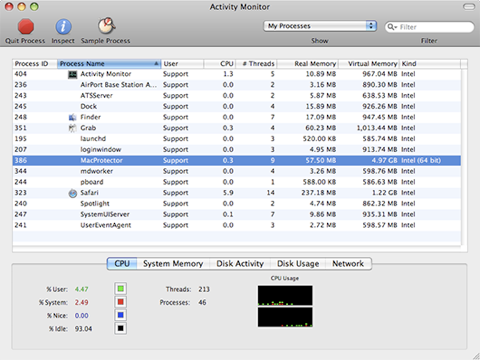Viewport: 480px width, 360px height.
Task: Open the Inspect info icon
Action: click(63, 27)
